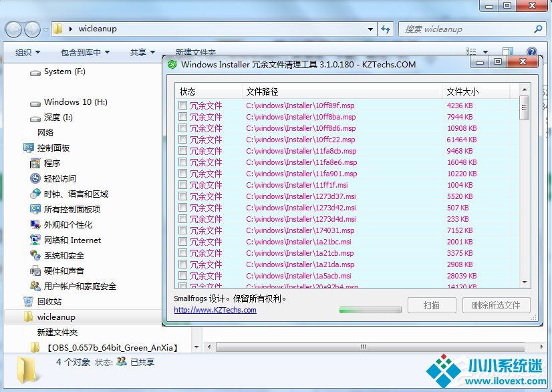Click the 扫描 button
552x392 pixels.
[x=432, y=305]
